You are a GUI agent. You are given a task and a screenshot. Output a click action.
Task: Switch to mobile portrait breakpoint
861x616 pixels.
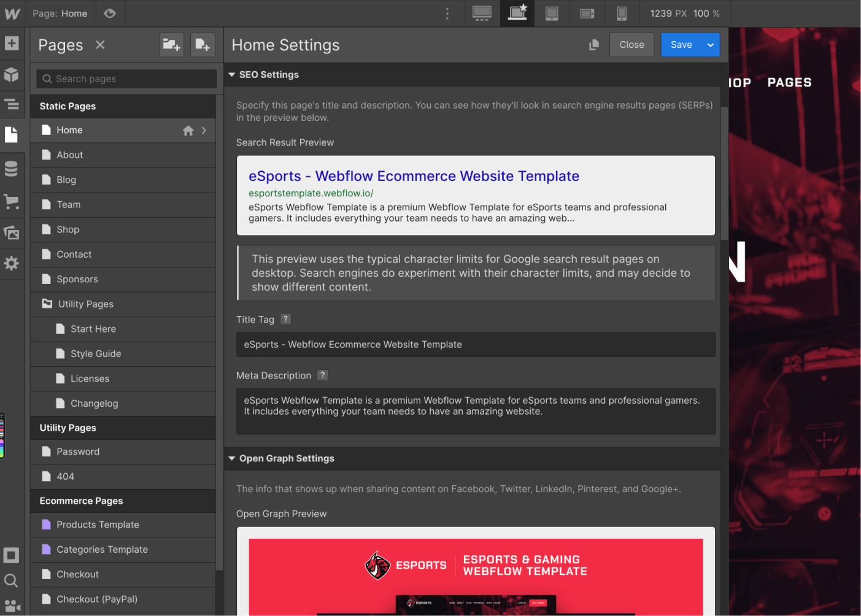click(x=622, y=13)
